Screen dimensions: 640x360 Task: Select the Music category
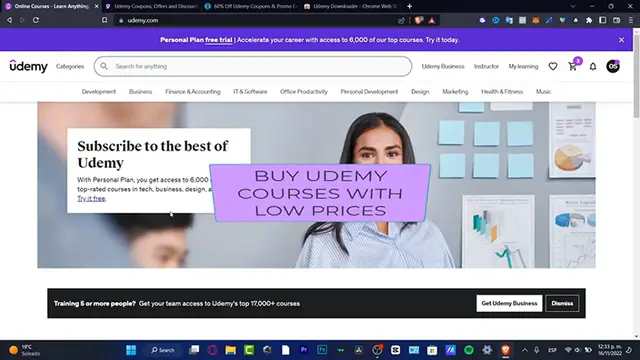[543, 92]
